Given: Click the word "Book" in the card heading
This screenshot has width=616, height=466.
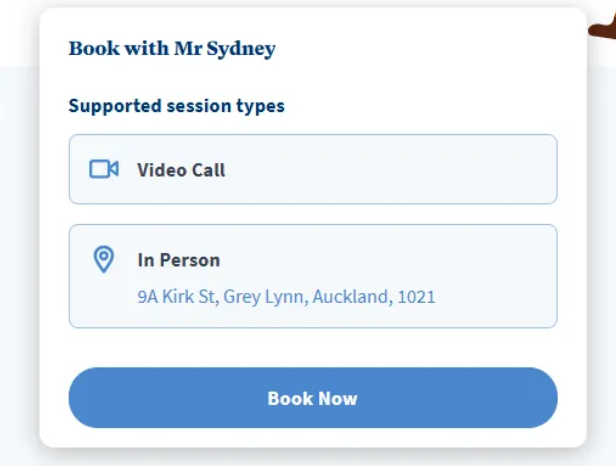Looking at the screenshot, I should (88, 48).
